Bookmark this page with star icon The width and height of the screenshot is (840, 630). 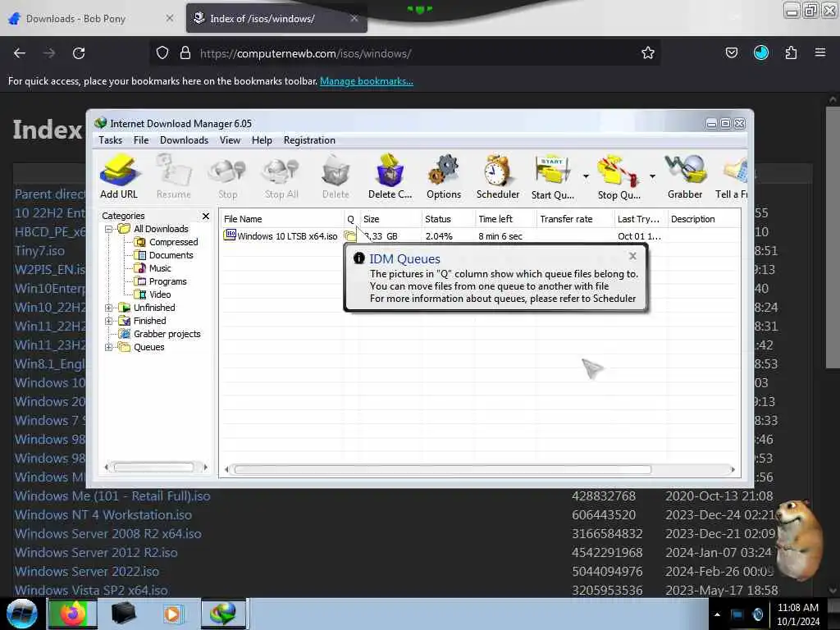coord(648,53)
